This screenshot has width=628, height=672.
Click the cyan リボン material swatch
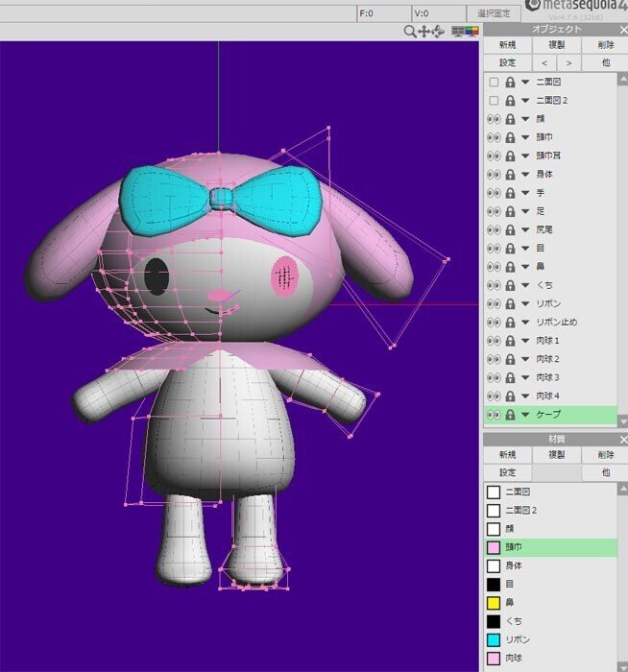pyautogui.click(x=494, y=640)
